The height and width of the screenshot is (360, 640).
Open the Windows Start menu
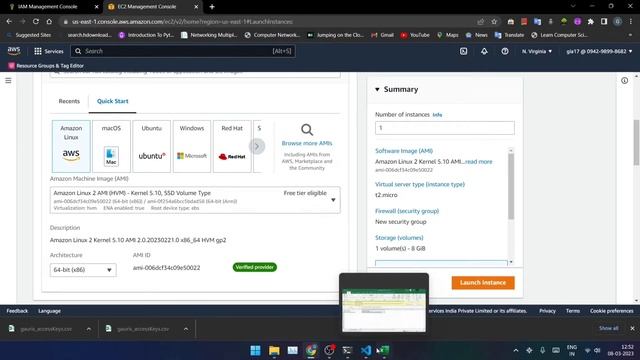[x=256, y=350]
